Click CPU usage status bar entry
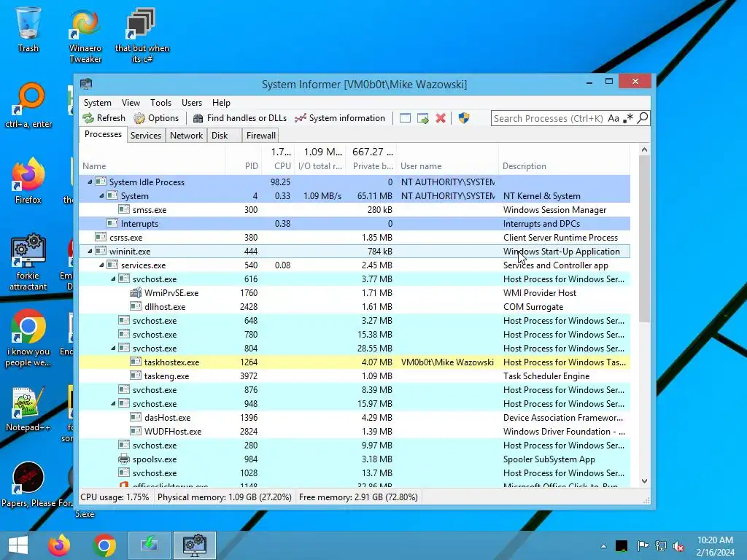Viewport: 747px width, 560px height. [x=115, y=497]
